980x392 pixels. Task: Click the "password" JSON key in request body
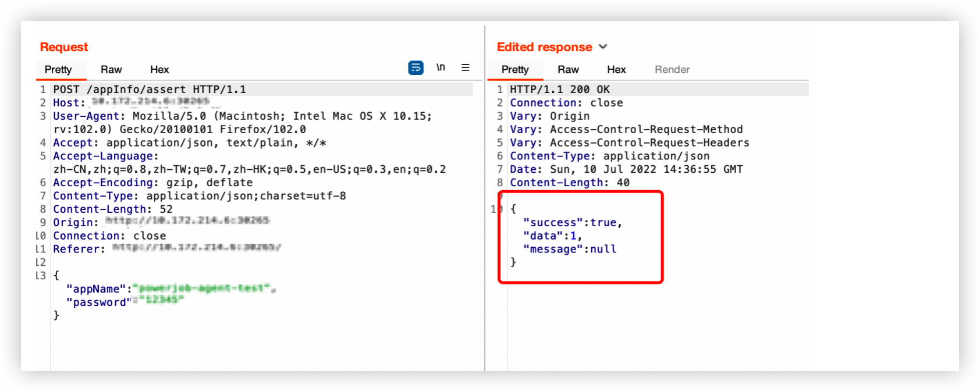pos(99,303)
